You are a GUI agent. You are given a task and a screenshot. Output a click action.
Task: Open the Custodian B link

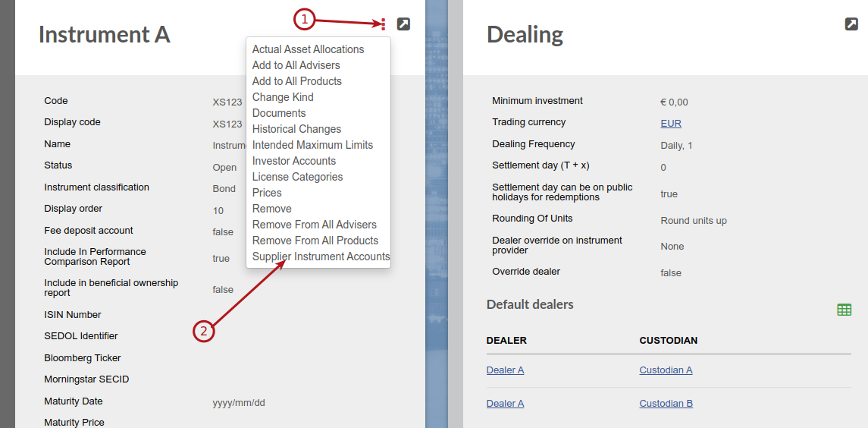tap(666, 404)
